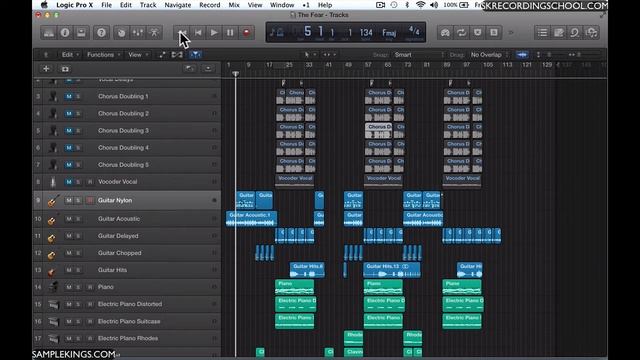Click the Guitar Nylon track icon
The image size is (640, 360).
tap(52, 200)
